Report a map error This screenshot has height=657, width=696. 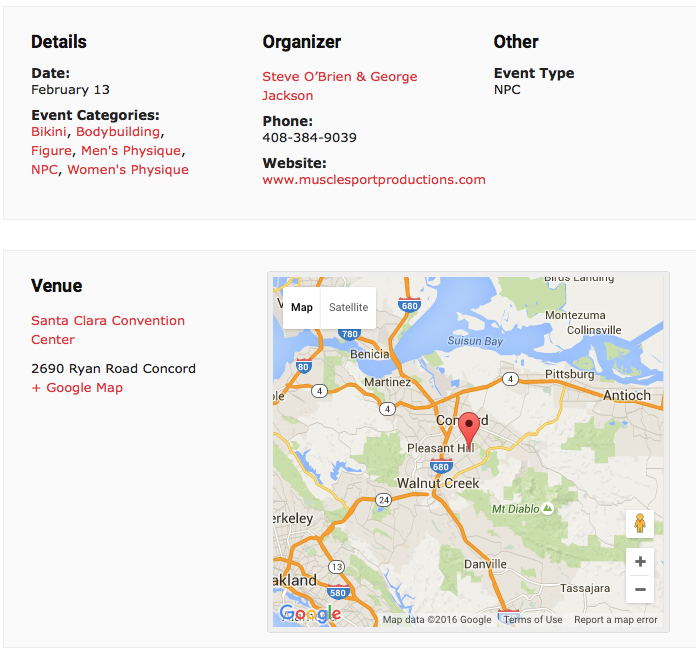coord(616,620)
